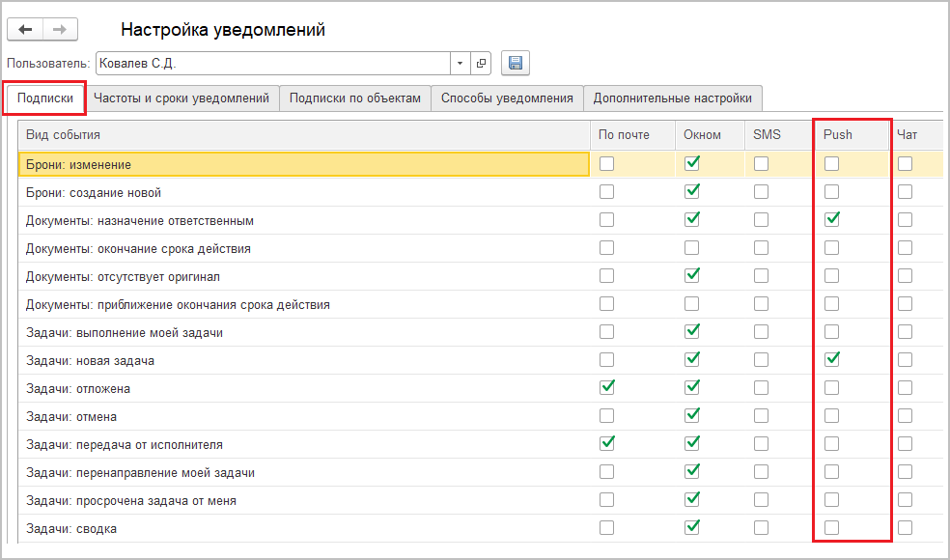Switch to the Способы уведомления tab
950x560 pixels.
[x=508, y=98]
